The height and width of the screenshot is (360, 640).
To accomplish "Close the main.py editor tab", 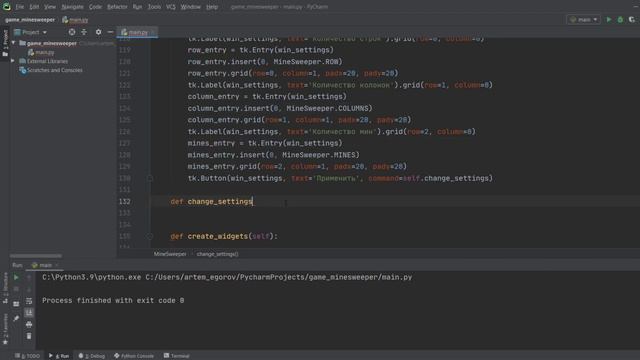I will 153,32.
